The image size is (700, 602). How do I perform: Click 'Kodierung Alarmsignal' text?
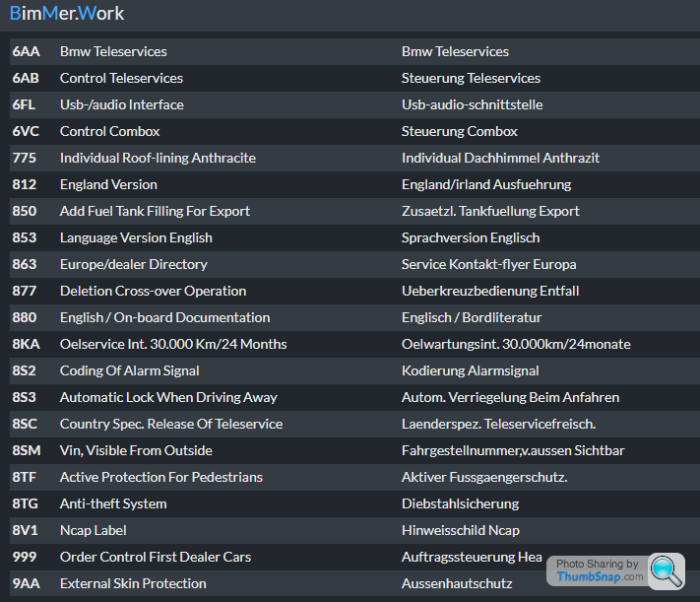click(470, 370)
